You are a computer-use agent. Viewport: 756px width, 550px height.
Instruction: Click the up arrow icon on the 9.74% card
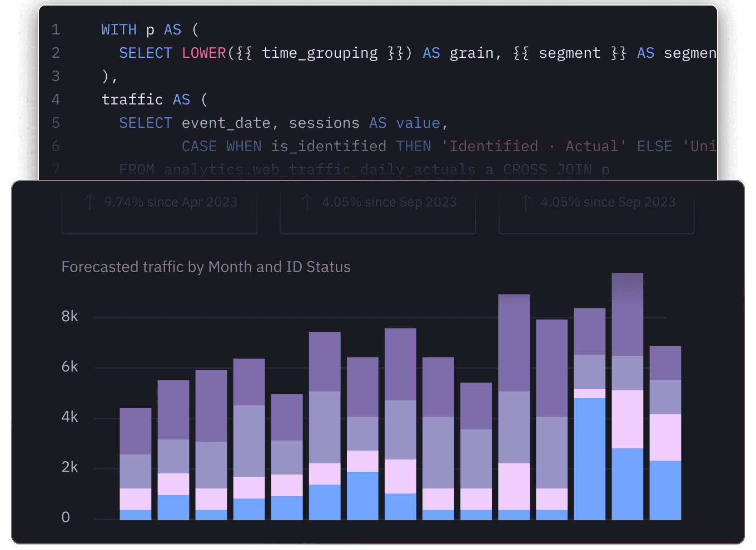coord(89,202)
